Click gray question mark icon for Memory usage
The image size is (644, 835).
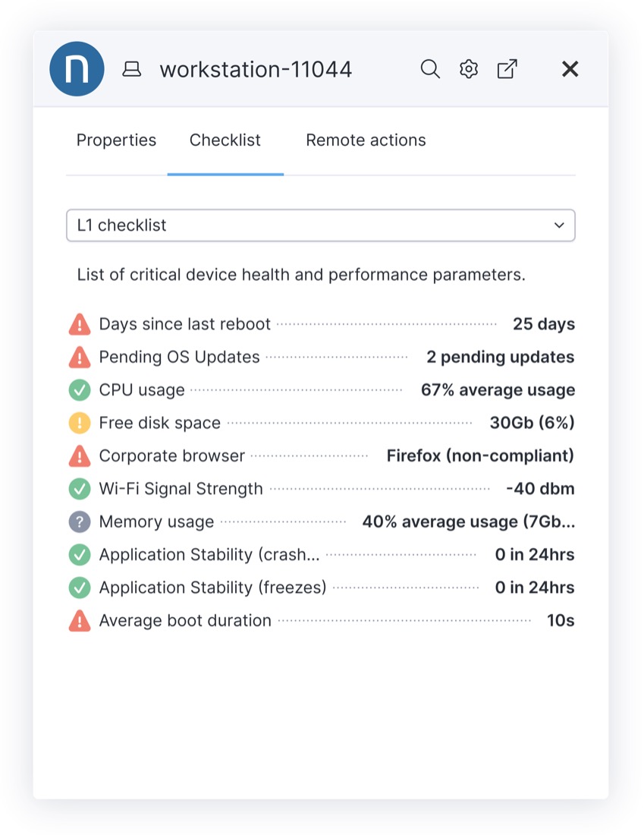[80, 521]
